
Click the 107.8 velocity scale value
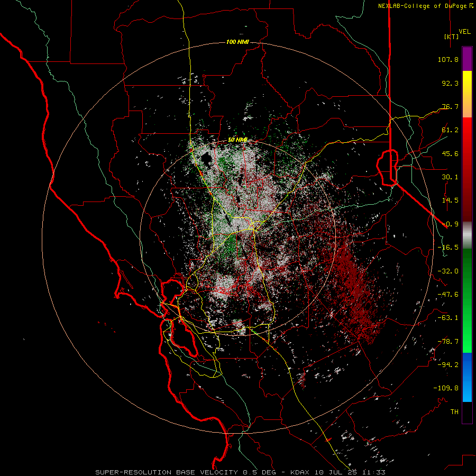pos(448,59)
